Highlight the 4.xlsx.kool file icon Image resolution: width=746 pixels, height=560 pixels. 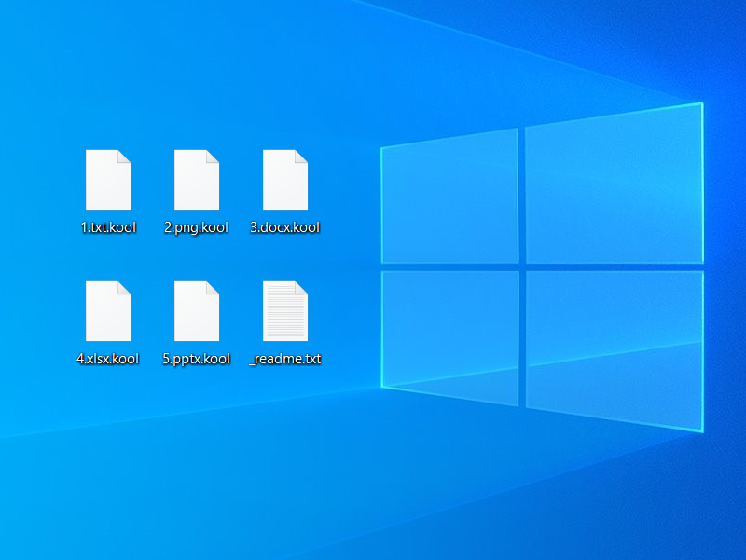point(108,311)
